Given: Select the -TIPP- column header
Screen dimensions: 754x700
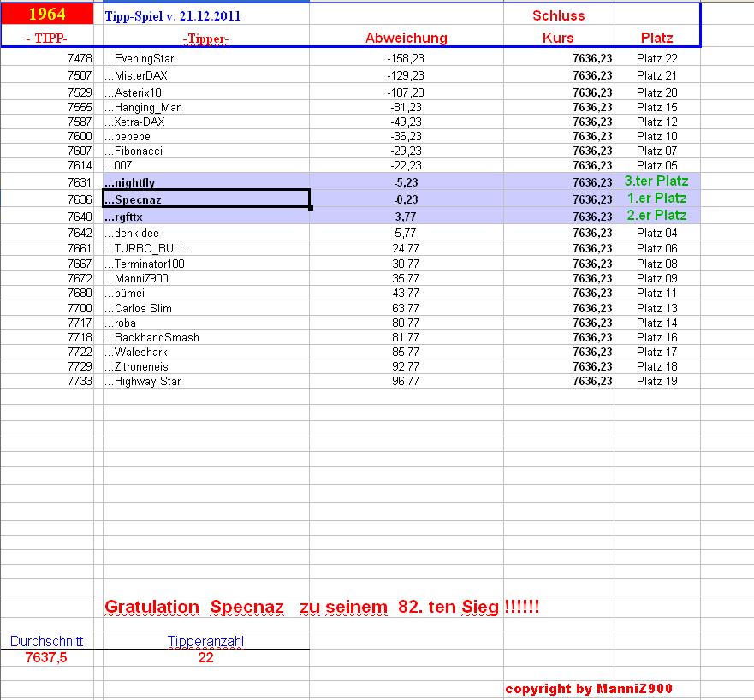Looking at the screenshot, I should click(x=47, y=38).
